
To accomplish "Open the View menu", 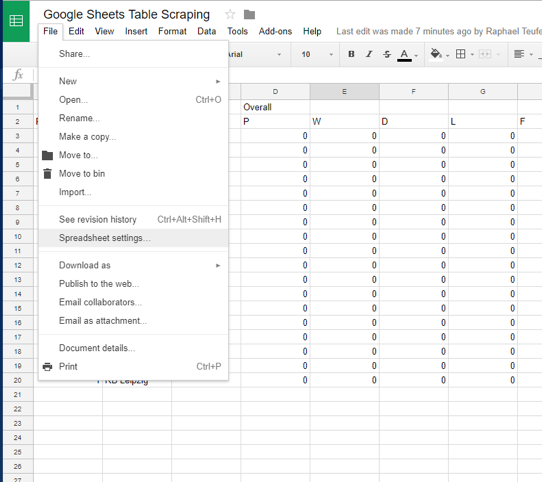I will pos(104,31).
